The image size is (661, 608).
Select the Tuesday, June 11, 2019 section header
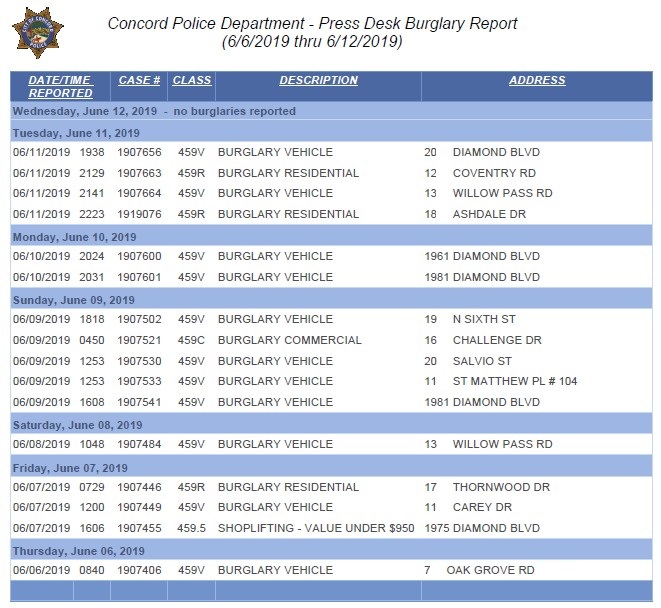76,132
